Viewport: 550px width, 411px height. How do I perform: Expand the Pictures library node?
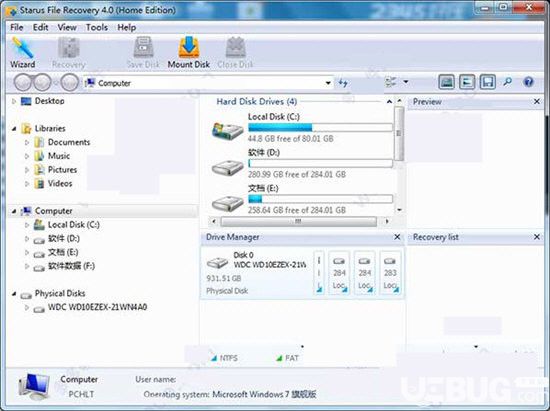[x=27, y=170]
